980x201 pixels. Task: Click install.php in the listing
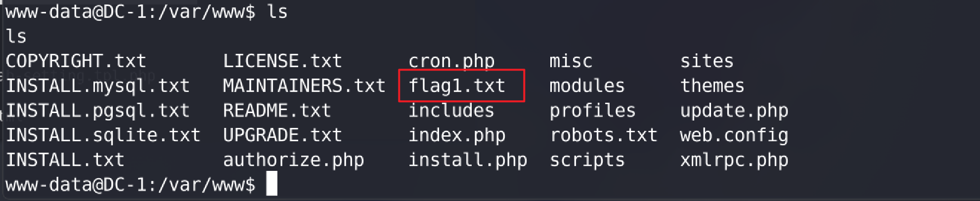(468, 161)
